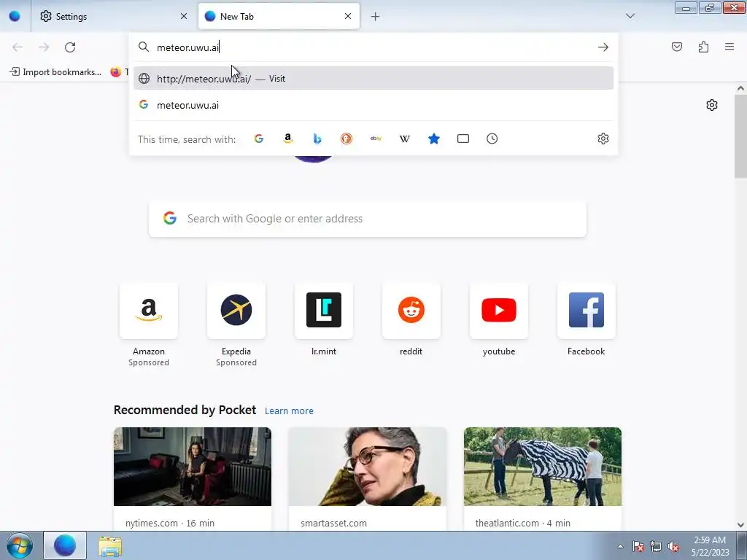Choose Google search suggestion meteor.uwu.ai
Screen dimensions: 747x560
[373, 105]
